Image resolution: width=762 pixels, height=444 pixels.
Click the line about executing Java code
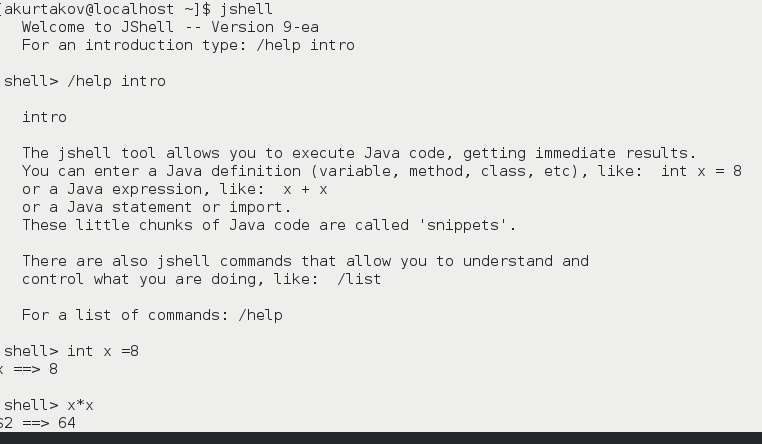tap(358, 153)
